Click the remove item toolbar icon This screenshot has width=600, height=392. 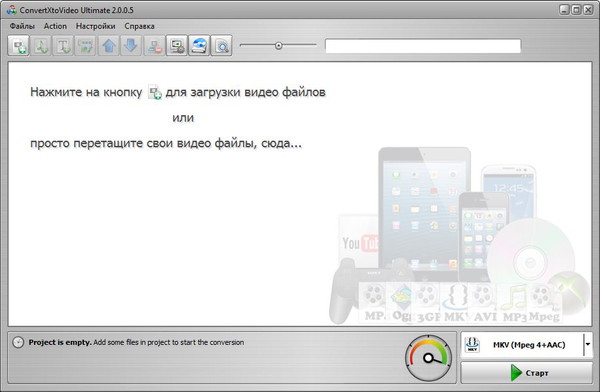click(154, 46)
